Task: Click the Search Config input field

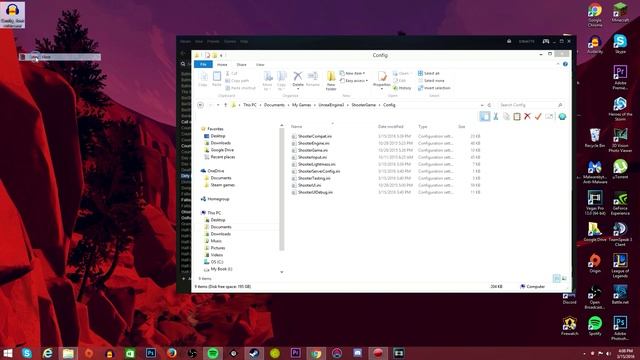Action: pyautogui.click(x=532, y=105)
